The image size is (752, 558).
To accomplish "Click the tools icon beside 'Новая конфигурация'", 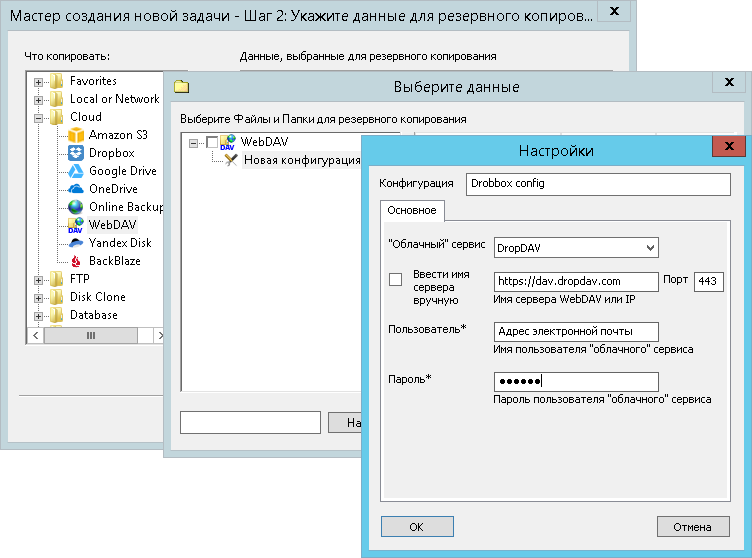I will point(231,160).
